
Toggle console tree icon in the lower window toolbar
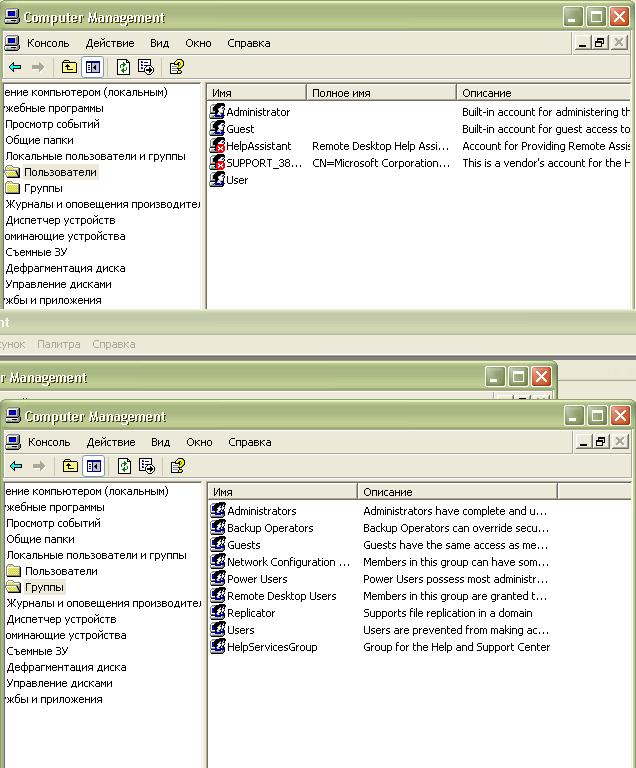click(x=94, y=466)
